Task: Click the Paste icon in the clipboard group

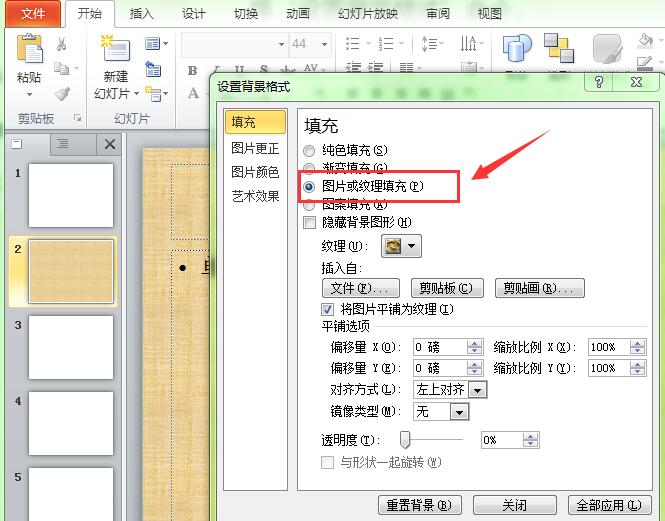Action: click(29, 48)
